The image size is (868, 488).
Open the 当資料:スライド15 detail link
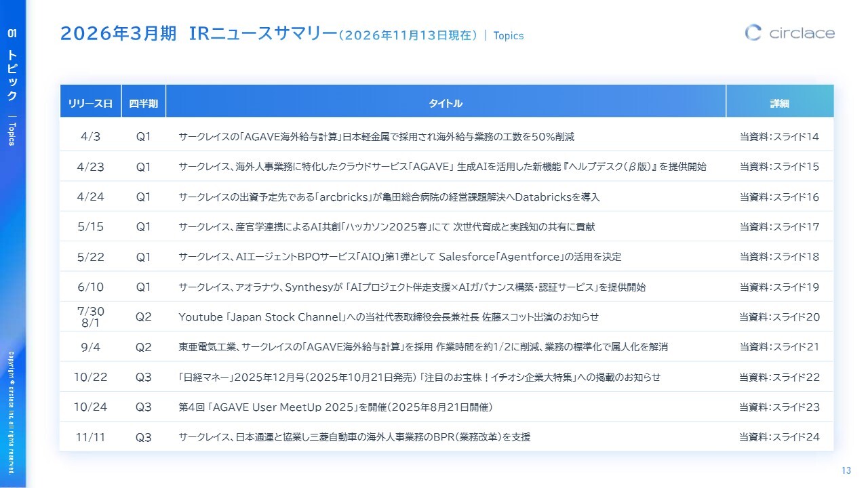779,167
